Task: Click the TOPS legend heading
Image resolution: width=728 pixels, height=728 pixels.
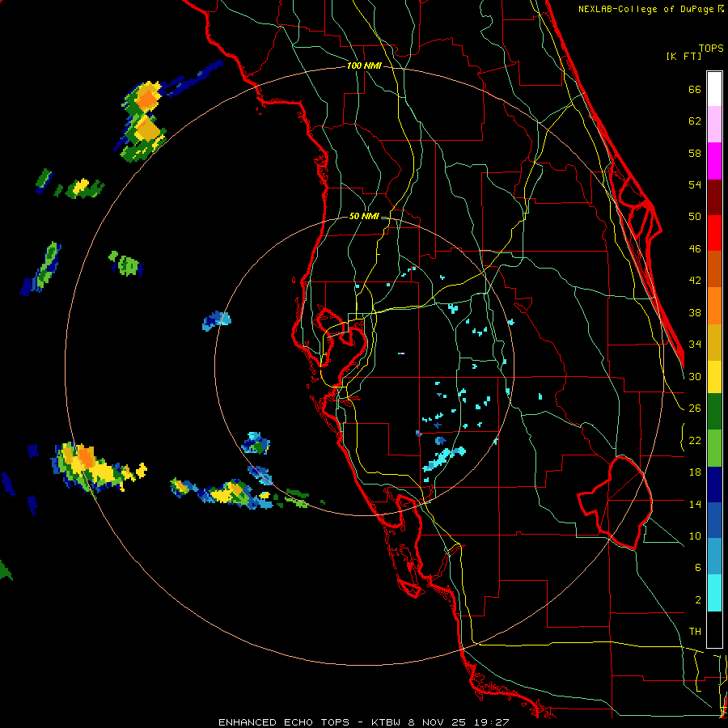Action: pos(711,49)
